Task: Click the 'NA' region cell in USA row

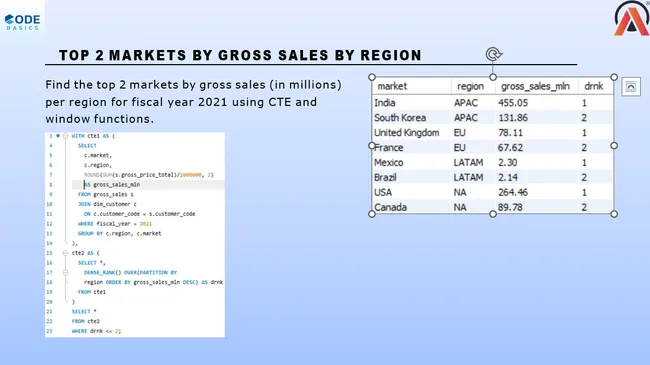Action: click(460, 192)
